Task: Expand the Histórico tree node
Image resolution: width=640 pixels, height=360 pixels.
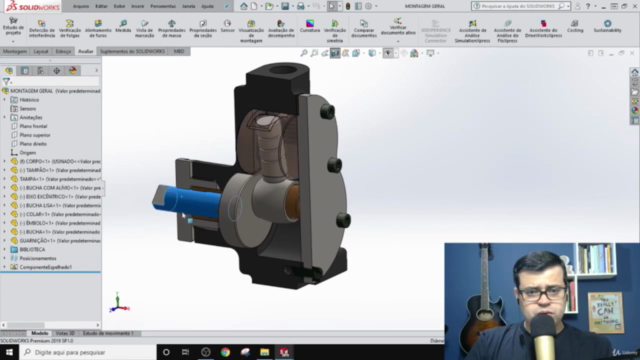Action: 4,100
